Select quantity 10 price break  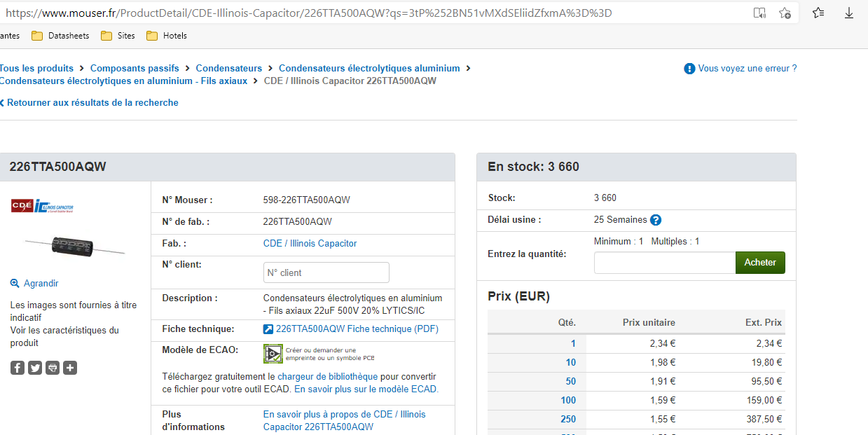click(571, 362)
